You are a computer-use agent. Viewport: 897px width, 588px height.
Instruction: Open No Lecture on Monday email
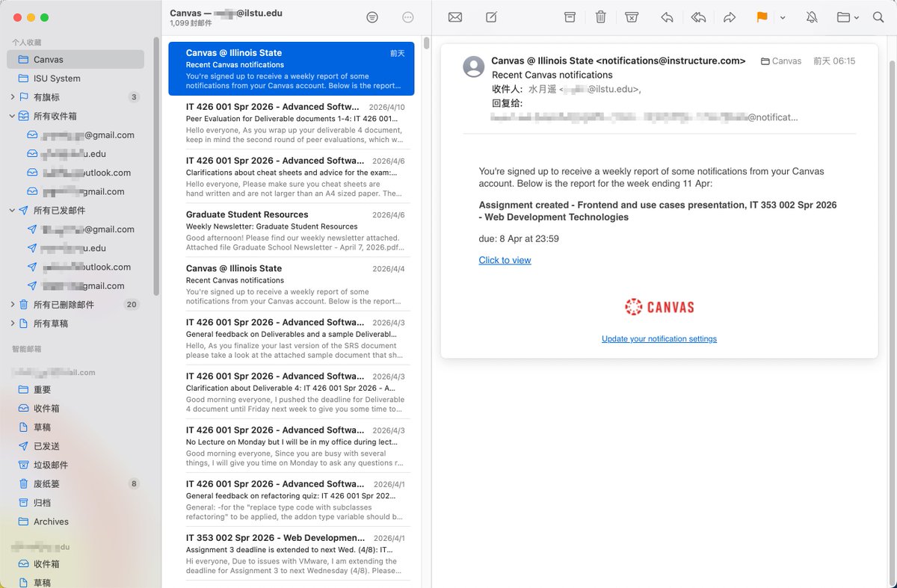(292, 445)
